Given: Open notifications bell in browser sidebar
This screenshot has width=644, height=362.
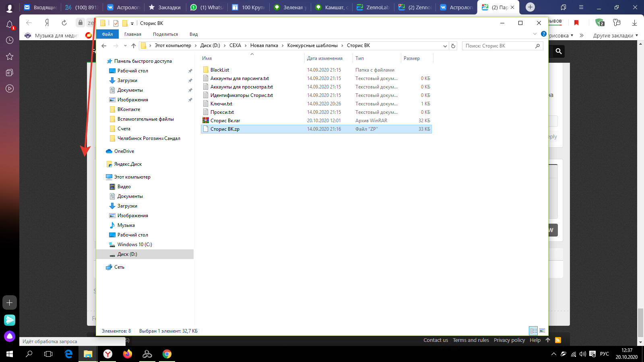Looking at the screenshot, I should [10, 25].
